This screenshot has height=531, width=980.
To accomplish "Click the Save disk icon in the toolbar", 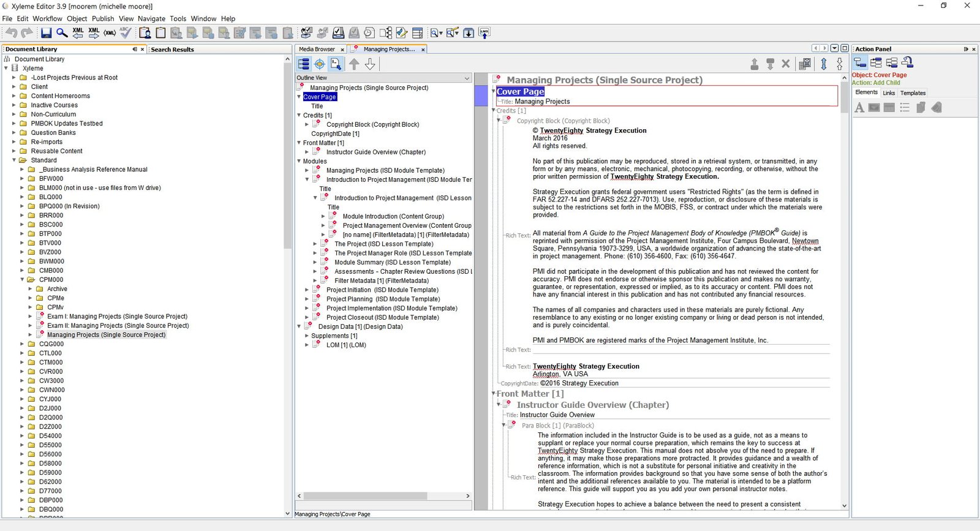I will point(47,33).
